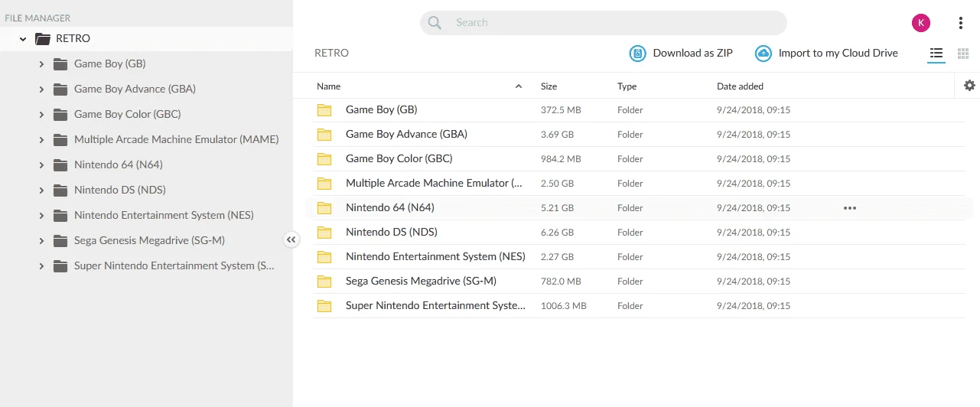The width and height of the screenshot is (980, 407).
Task: Open Game Boy Advance (GBA) in list
Action: (x=406, y=134)
